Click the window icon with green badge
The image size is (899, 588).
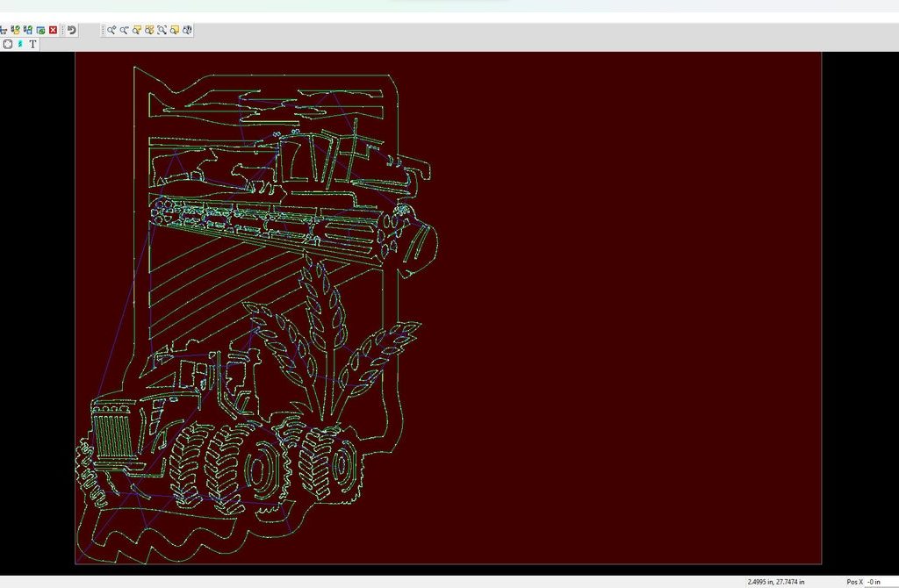pyautogui.click(x=40, y=30)
